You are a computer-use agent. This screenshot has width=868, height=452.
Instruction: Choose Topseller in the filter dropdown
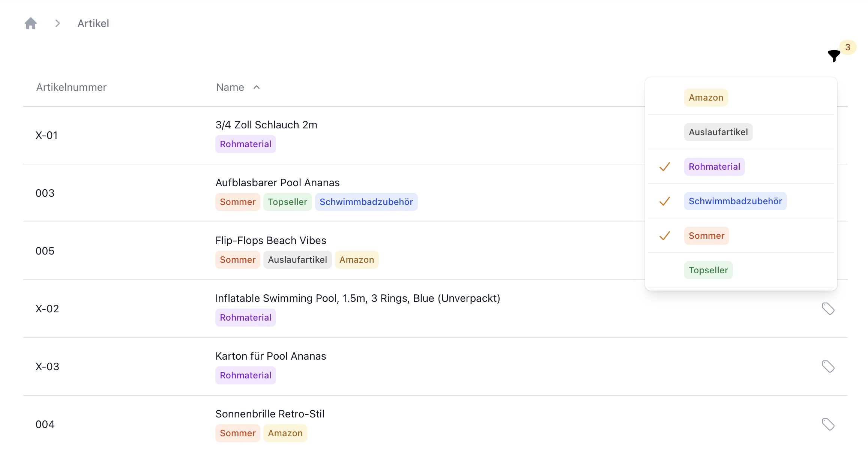click(x=708, y=270)
